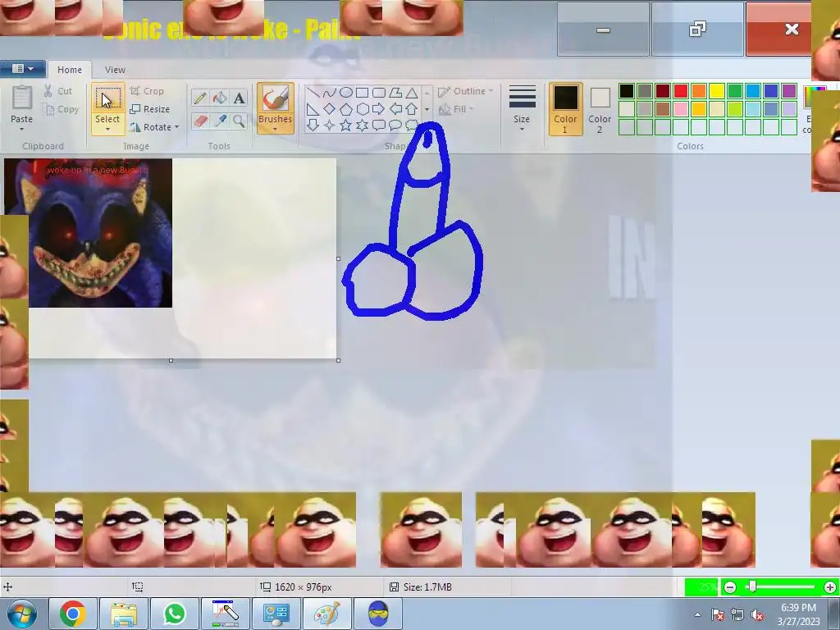Choose the Rounded rectangular callout shape
The image size is (840, 630).
tap(379, 126)
